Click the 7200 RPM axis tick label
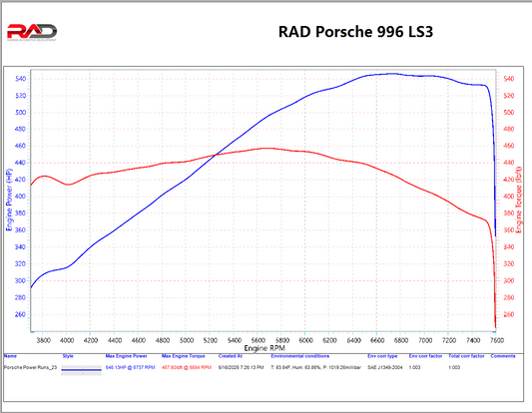This screenshot has height=413, width=532. pos(449,340)
